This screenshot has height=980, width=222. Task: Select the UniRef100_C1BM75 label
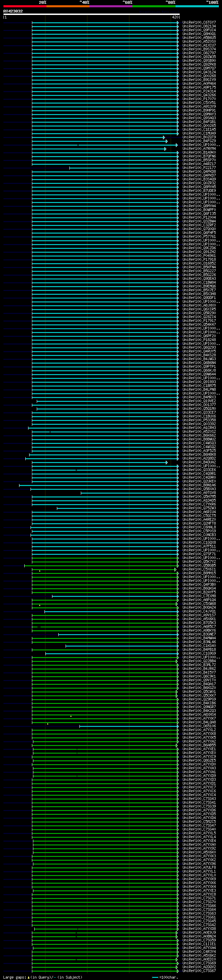pyautogui.click(x=199, y=386)
